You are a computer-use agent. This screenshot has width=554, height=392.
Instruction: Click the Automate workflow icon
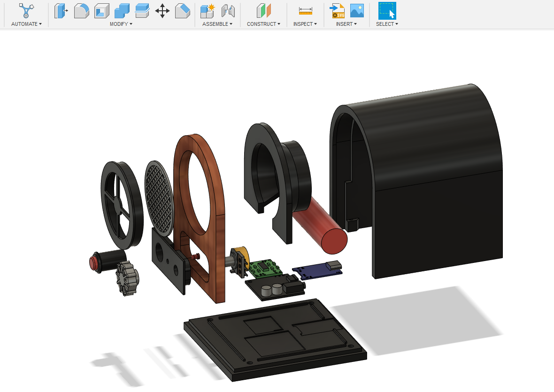tap(26, 11)
